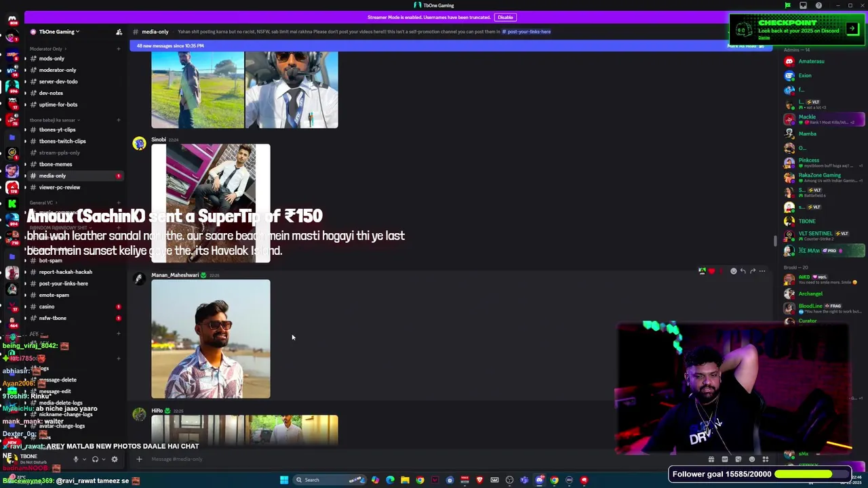
Task: Toggle microphone mute in user panel
Action: click(75, 459)
